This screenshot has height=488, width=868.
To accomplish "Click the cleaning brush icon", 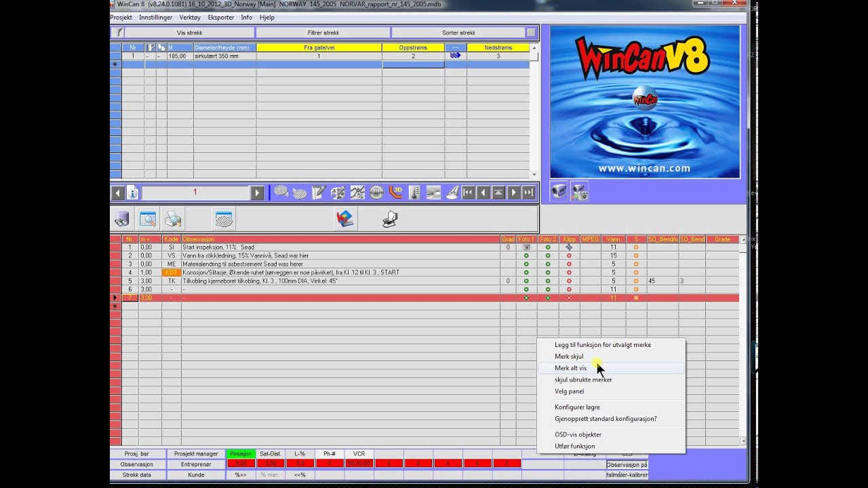I will pos(452,193).
